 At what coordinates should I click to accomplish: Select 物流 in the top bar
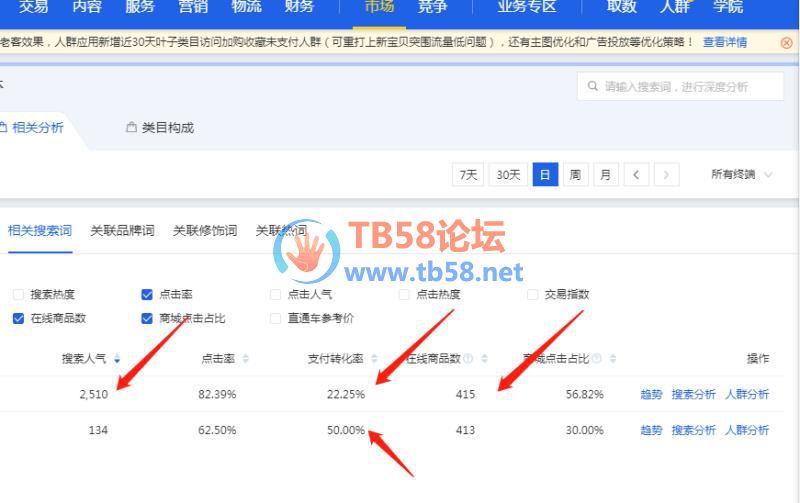click(x=246, y=7)
